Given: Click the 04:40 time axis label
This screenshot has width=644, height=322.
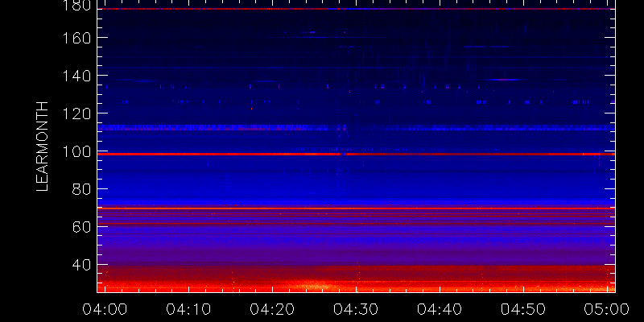Looking at the screenshot, I should [440, 309].
